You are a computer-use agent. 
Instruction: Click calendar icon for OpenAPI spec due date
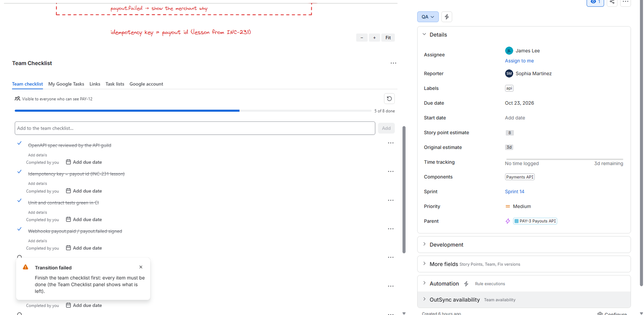pyautogui.click(x=69, y=162)
